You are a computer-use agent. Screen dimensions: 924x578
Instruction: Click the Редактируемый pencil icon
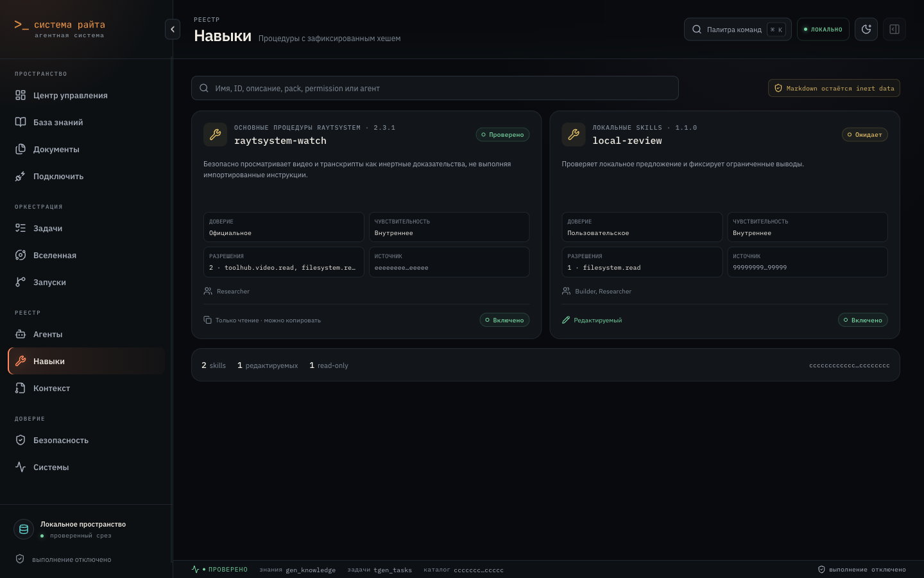[566, 320]
